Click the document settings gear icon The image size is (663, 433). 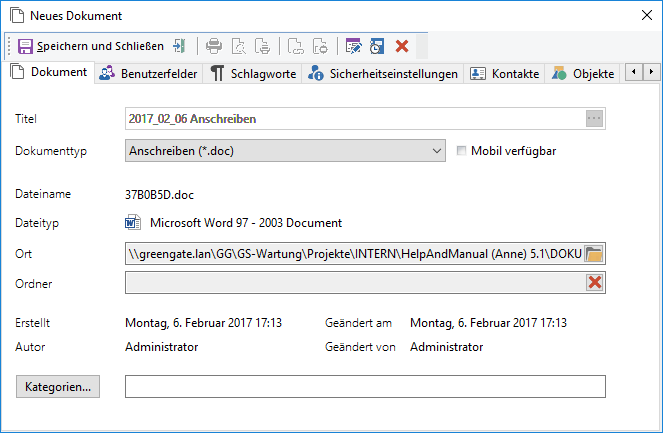(320, 46)
